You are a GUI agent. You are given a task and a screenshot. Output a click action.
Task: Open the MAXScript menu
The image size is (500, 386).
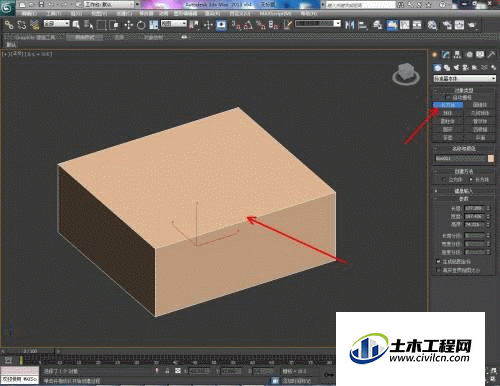click(x=275, y=14)
